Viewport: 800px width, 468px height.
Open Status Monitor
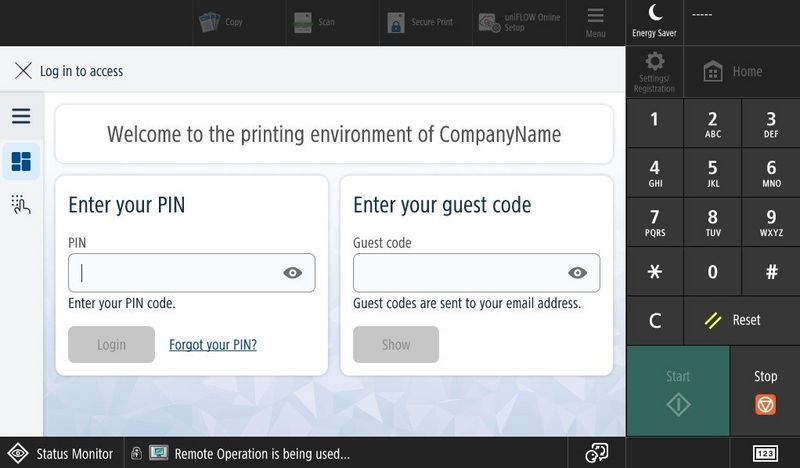coord(60,453)
